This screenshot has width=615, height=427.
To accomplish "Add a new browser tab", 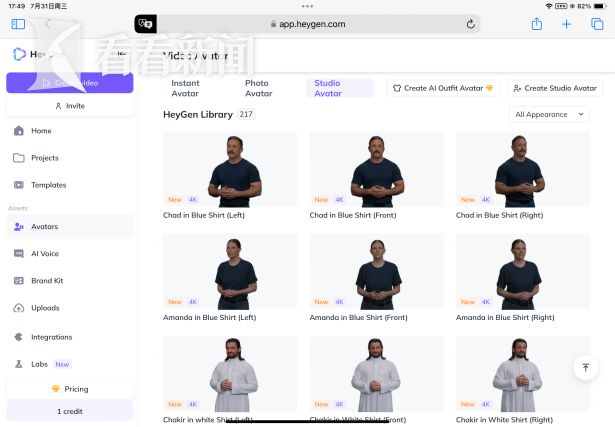I will [566, 24].
